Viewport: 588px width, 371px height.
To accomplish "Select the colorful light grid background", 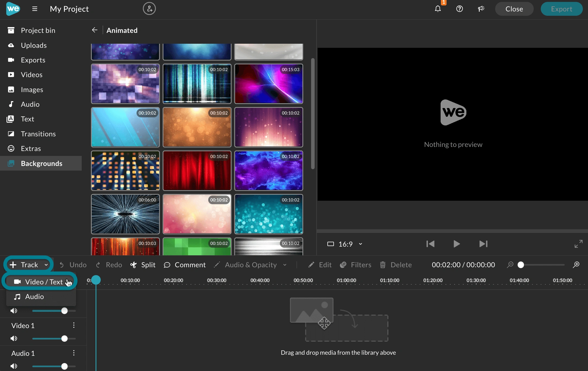I will click(x=125, y=171).
